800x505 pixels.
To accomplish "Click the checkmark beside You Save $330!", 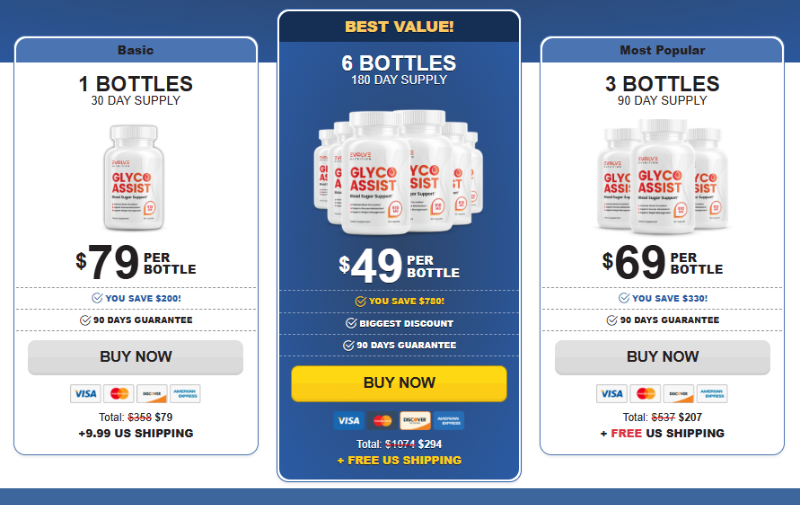I will tap(623, 298).
